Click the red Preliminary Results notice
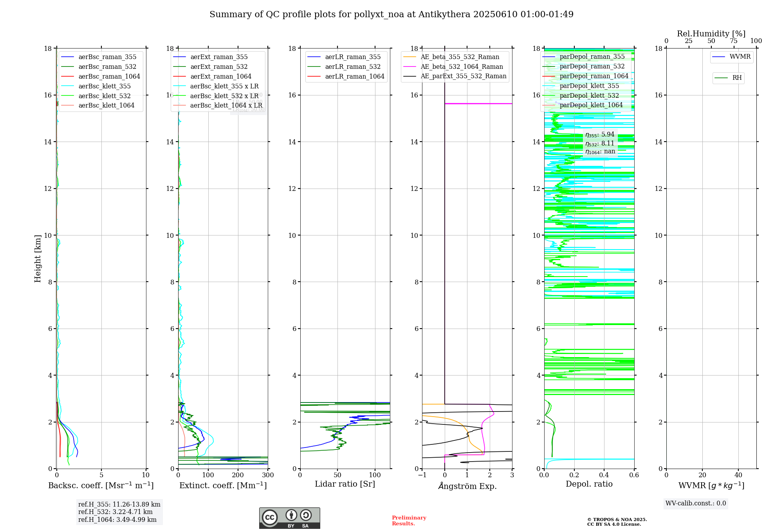This screenshot has height=532, width=783. pos(409,521)
